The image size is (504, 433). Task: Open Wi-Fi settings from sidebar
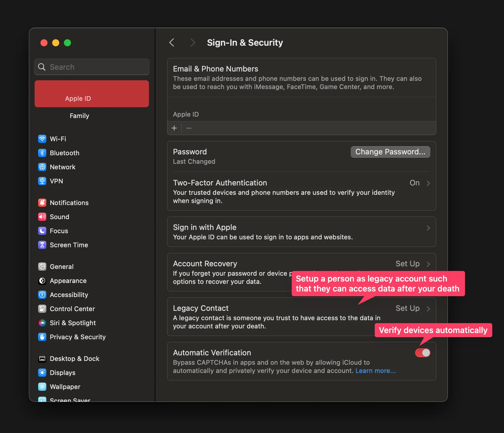(x=42, y=139)
